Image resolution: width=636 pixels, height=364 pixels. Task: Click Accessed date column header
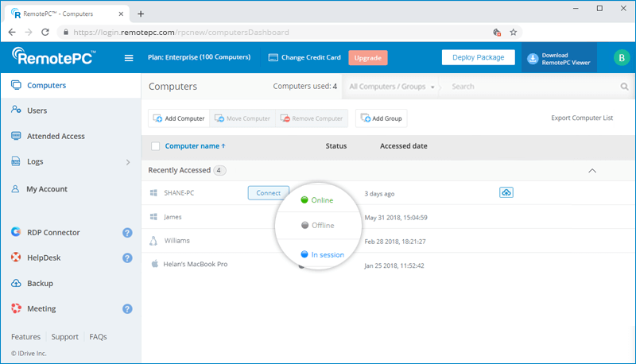coord(404,146)
